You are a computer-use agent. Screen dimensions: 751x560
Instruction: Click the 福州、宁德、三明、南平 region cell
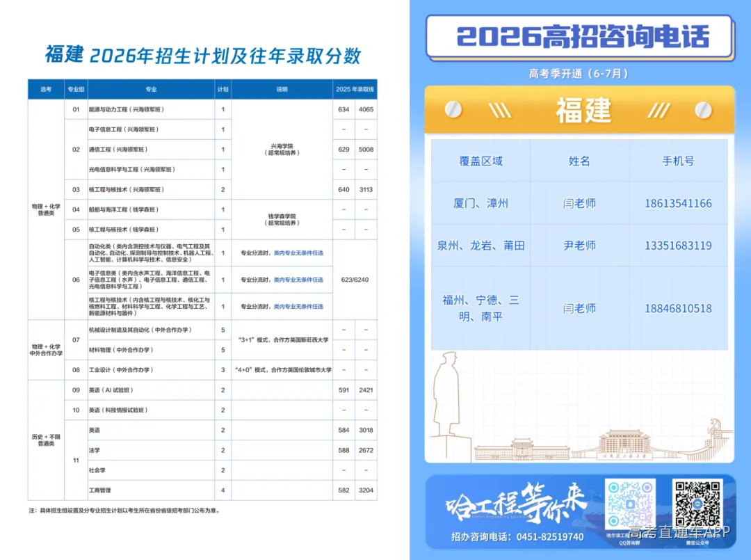click(481, 308)
